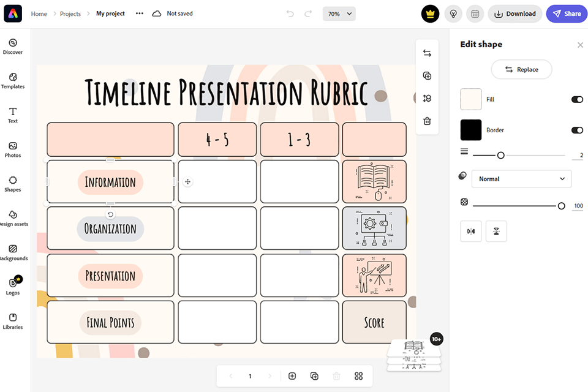The image size is (588, 392).
Task: Toggle the Fill switch
Action: pos(577,99)
